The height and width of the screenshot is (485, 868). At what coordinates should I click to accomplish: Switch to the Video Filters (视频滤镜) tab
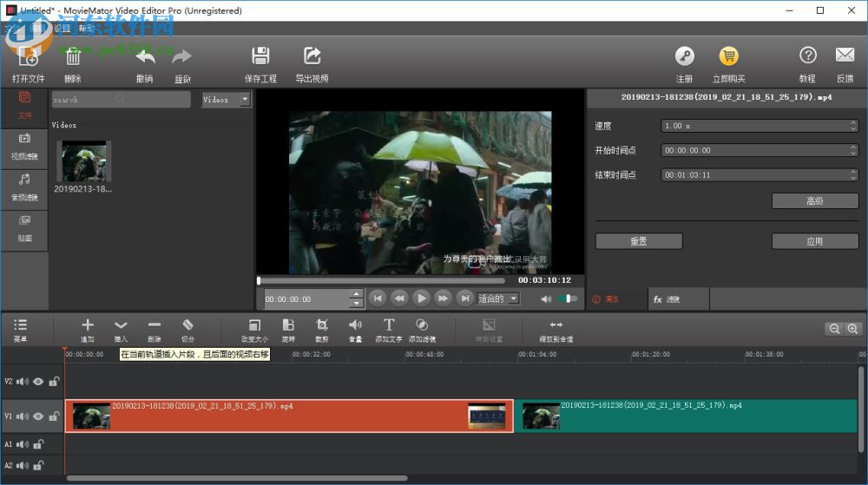click(x=24, y=147)
